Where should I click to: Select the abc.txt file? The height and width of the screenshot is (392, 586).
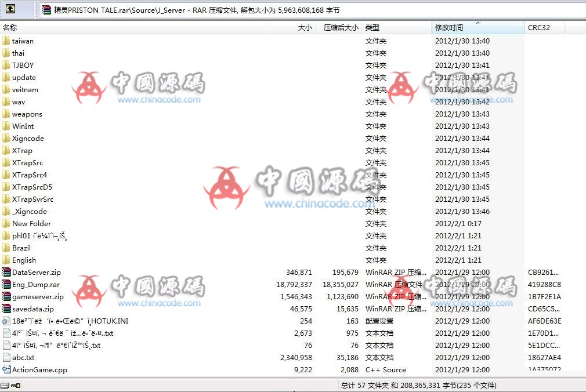point(24,357)
